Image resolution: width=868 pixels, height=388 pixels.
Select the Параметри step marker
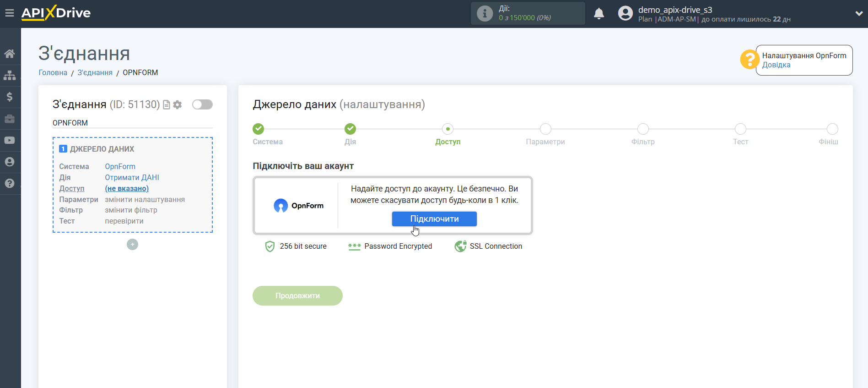(545, 129)
